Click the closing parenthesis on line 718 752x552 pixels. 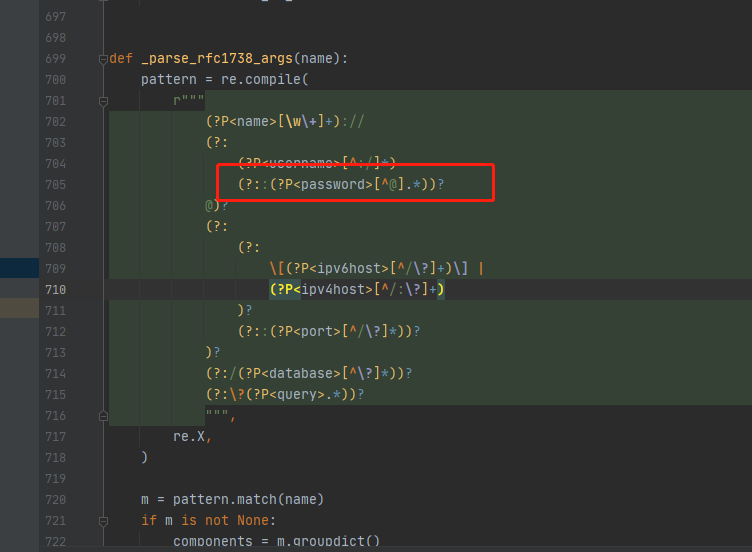point(144,458)
